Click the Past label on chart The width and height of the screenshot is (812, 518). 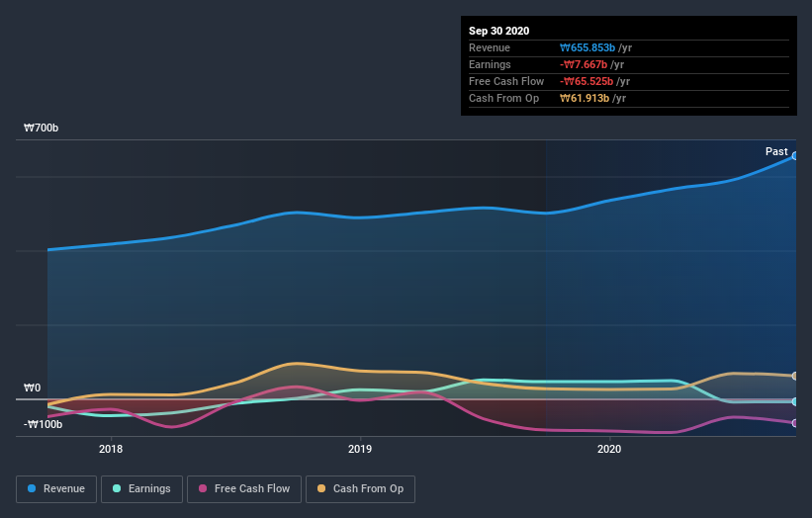776,151
